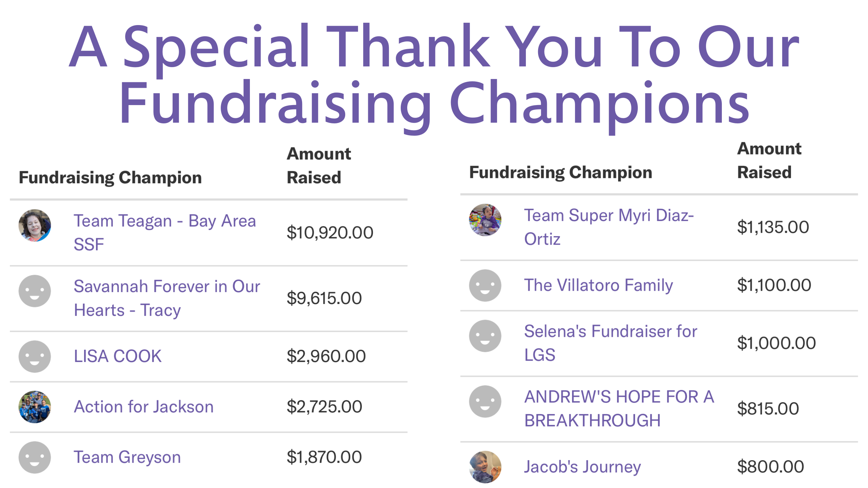Click Team Greyson's gray smiley avatar

tap(35, 457)
